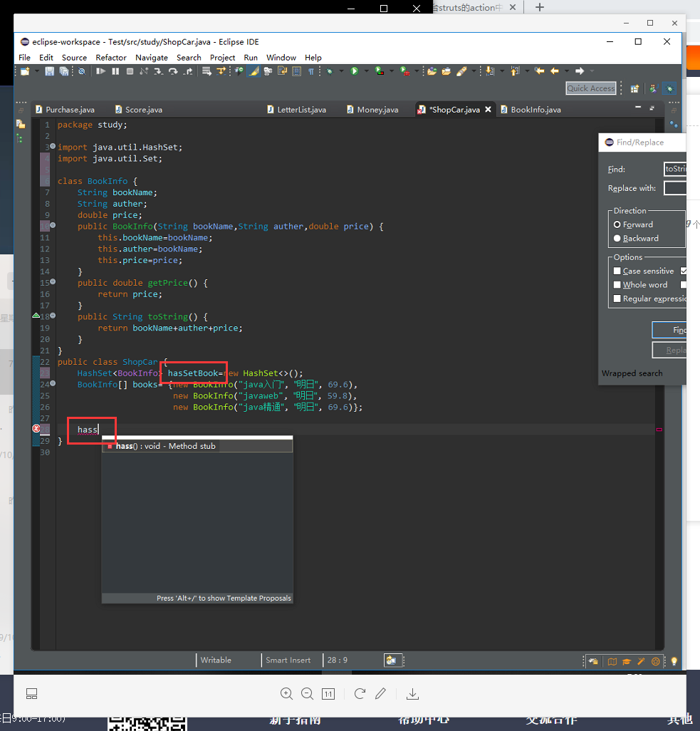The height and width of the screenshot is (731, 700).
Task: Click the error marker on line 28
Action: coord(36,428)
